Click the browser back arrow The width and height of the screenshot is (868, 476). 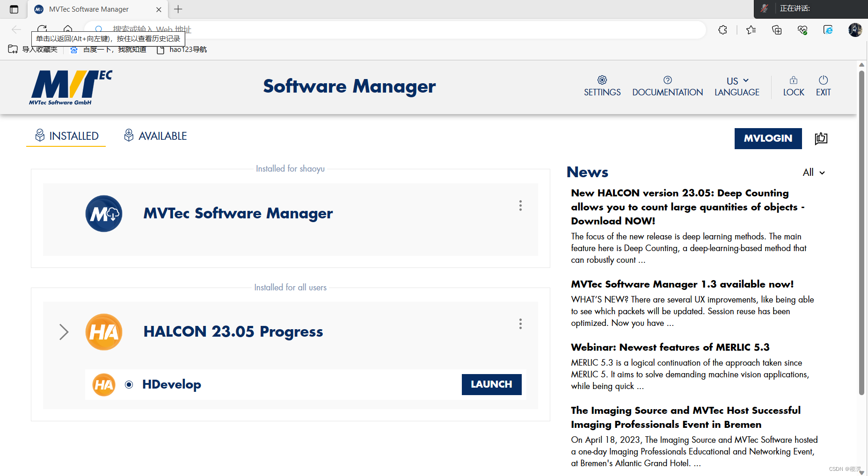(x=16, y=30)
